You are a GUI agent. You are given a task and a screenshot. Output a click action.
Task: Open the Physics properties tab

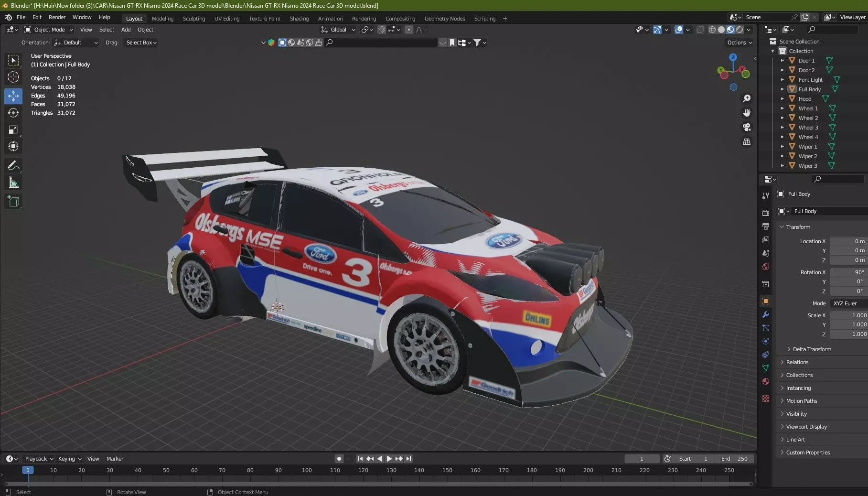(x=766, y=341)
